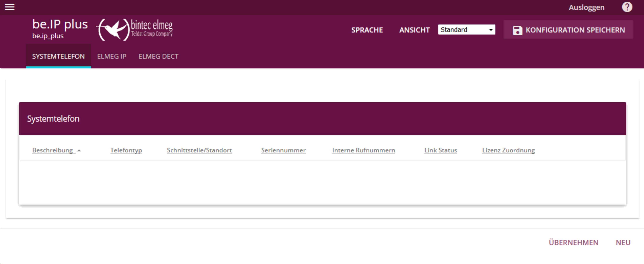
Task: Click NEU to add a phone
Action: [623, 242]
